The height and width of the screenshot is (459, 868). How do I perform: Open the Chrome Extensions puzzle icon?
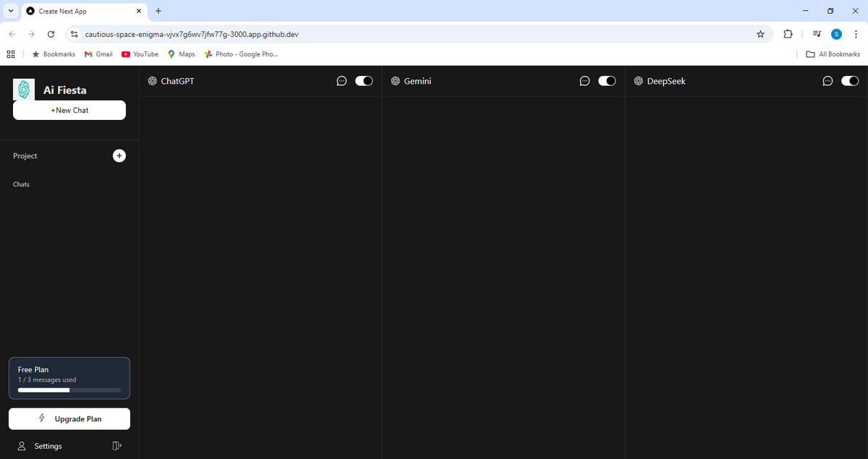pyautogui.click(x=788, y=34)
